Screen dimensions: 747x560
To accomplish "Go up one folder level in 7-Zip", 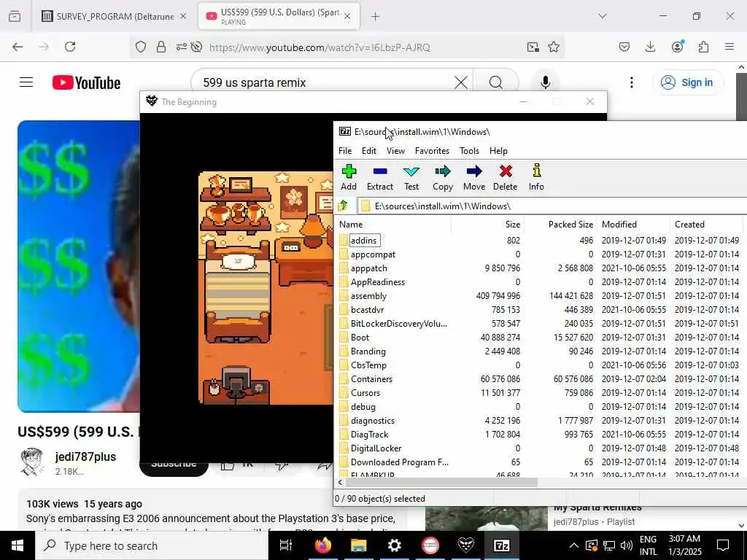I will [x=343, y=206].
